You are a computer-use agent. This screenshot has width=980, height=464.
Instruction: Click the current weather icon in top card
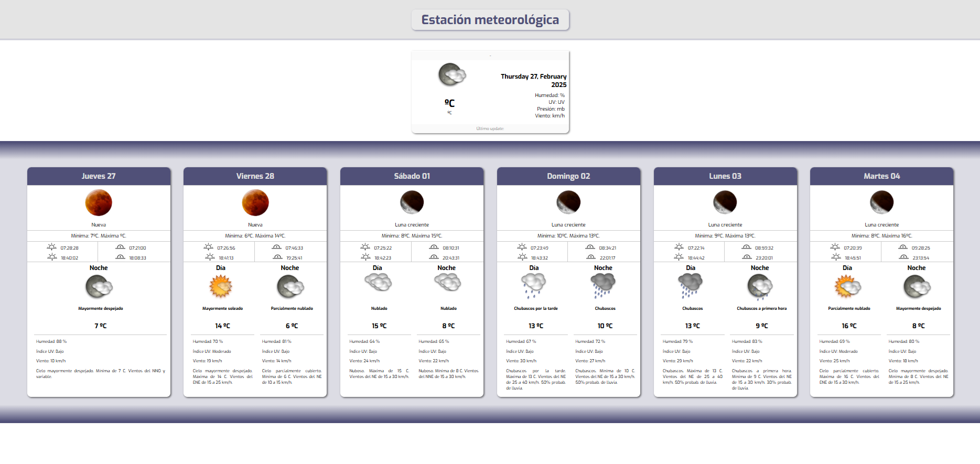pos(451,75)
